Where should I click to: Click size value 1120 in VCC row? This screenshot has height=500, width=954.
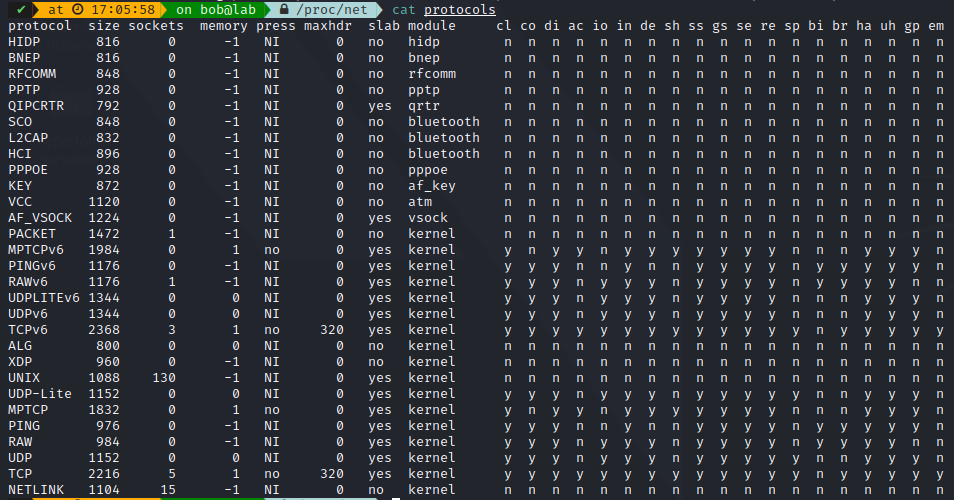[104, 202]
